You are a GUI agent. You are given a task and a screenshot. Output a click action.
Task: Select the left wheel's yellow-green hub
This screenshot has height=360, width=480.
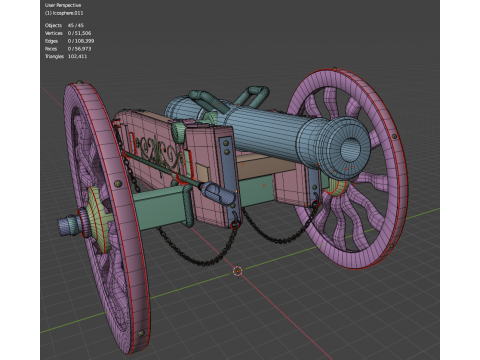[99, 219]
